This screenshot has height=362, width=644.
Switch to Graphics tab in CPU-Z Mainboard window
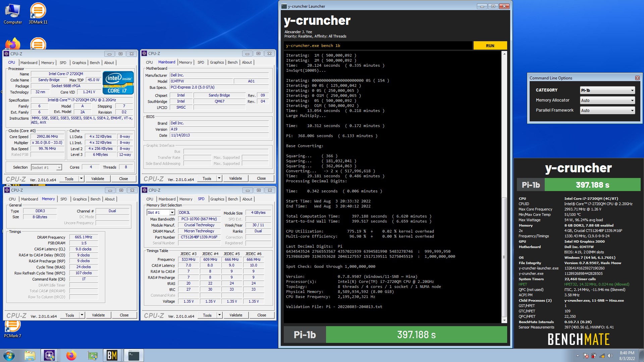[x=217, y=62]
